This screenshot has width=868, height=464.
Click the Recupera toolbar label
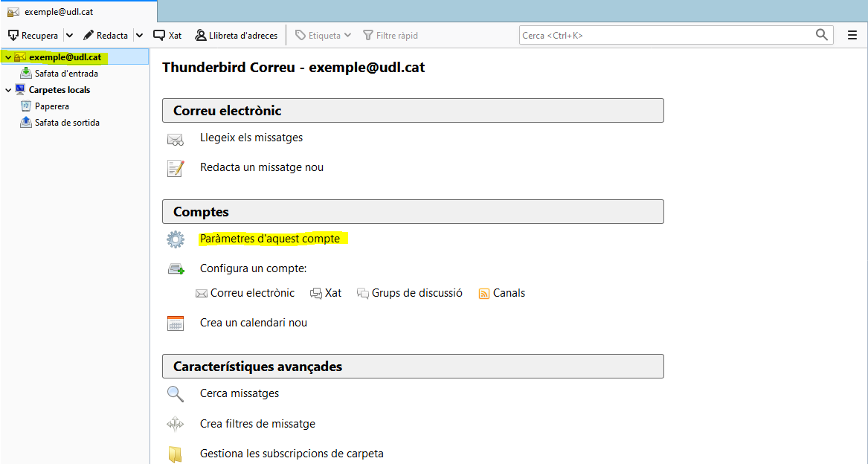[x=40, y=36]
